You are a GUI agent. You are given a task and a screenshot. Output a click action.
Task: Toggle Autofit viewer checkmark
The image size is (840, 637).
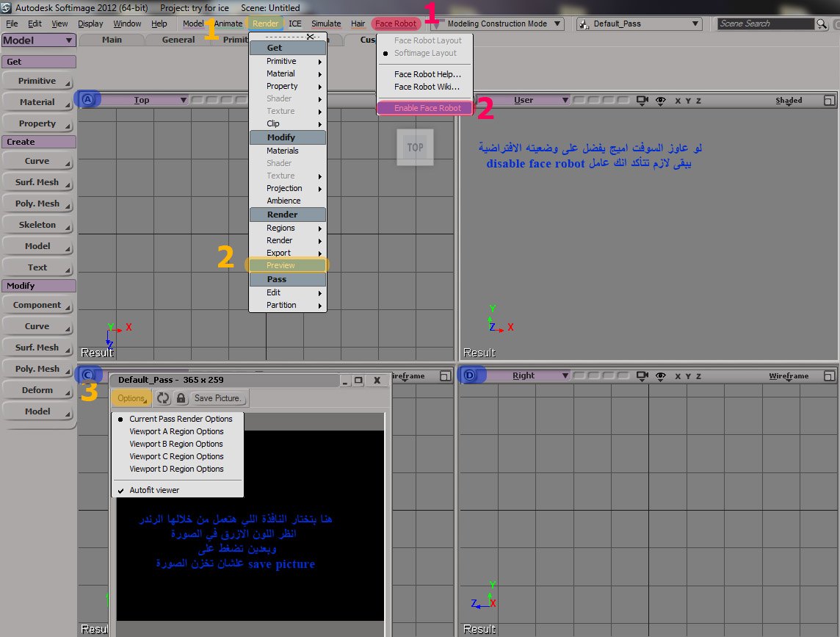(x=154, y=490)
